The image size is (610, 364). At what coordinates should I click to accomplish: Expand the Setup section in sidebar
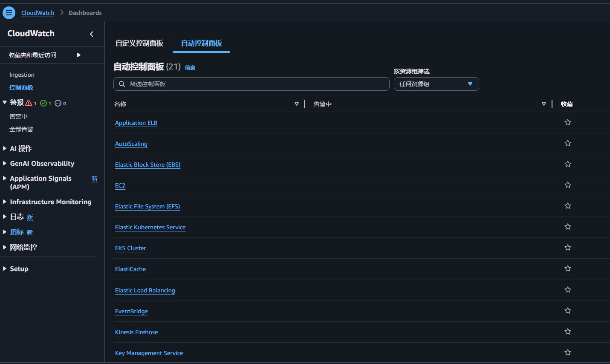coord(19,269)
